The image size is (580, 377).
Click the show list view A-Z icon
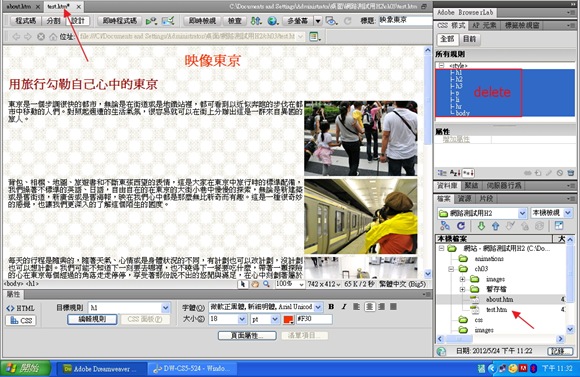pyautogui.click(x=455, y=173)
